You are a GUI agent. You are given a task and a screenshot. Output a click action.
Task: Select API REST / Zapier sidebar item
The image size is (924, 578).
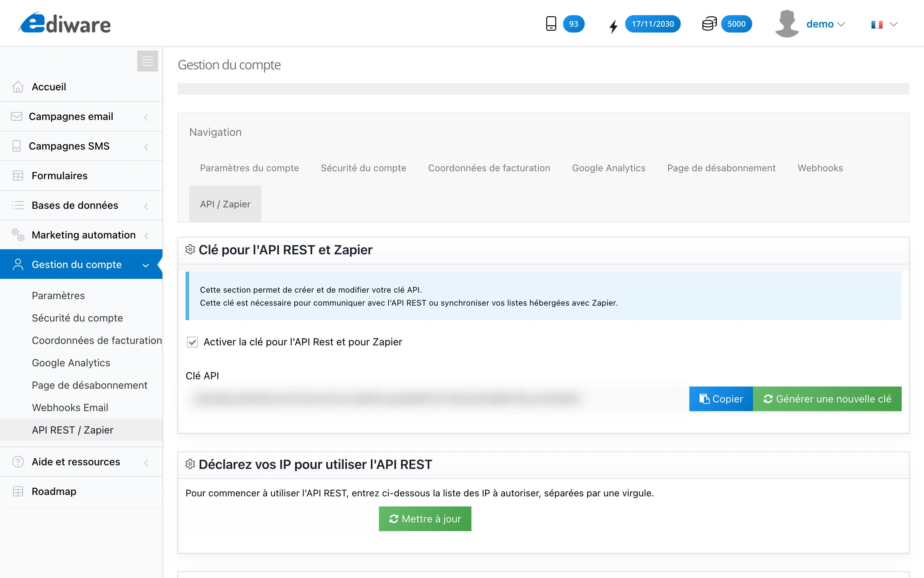pyautogui.click(x=81, y=430)
